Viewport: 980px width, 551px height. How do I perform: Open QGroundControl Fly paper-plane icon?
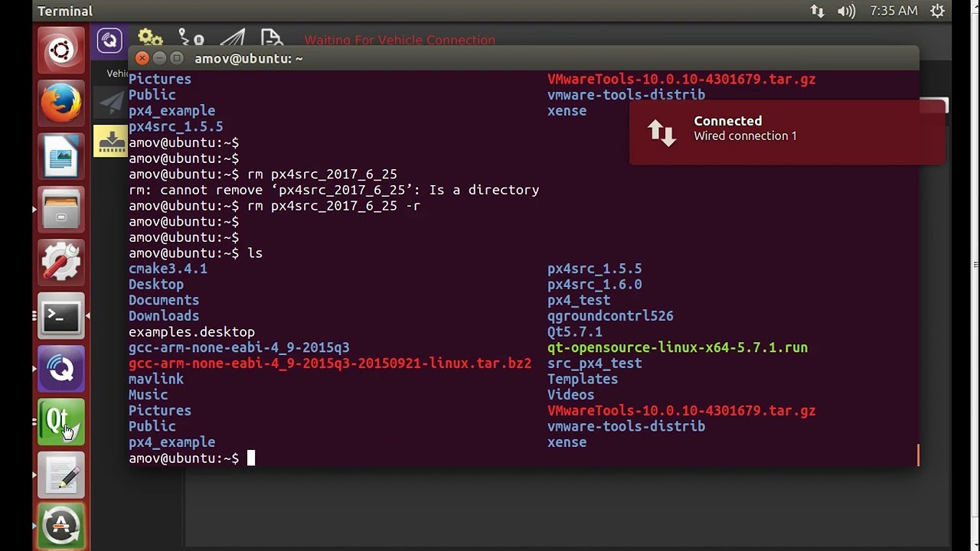232,38
